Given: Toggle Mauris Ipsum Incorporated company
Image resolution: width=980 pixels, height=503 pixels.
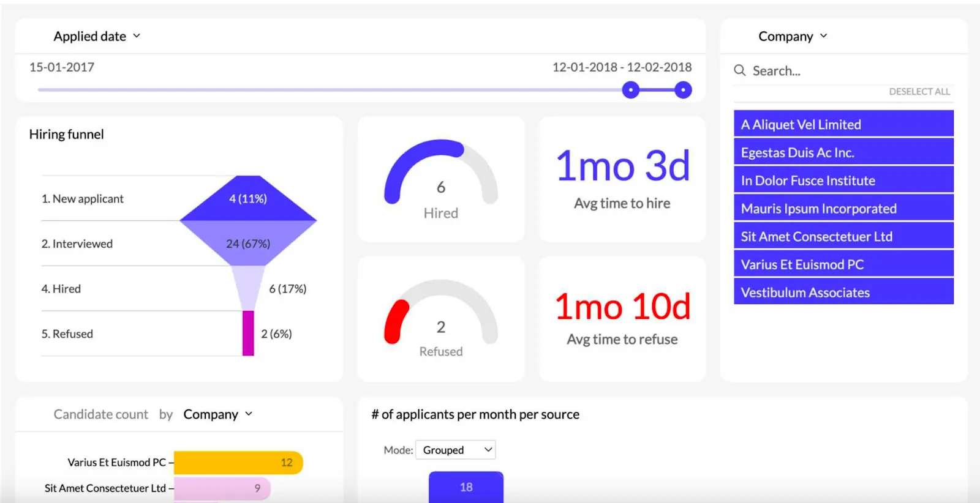Looking at the screenshot, I should point(843,209).
